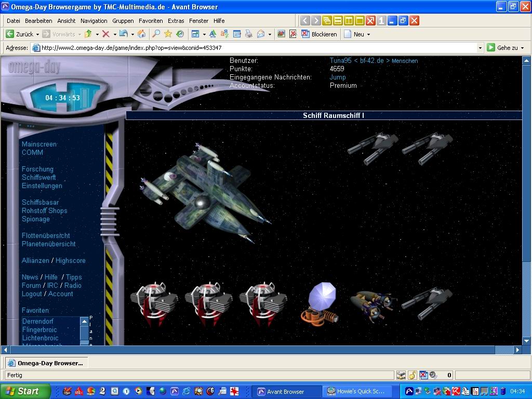Select Derrendorf in the Favoriten list
532x399 pixels.
(37, 321)
